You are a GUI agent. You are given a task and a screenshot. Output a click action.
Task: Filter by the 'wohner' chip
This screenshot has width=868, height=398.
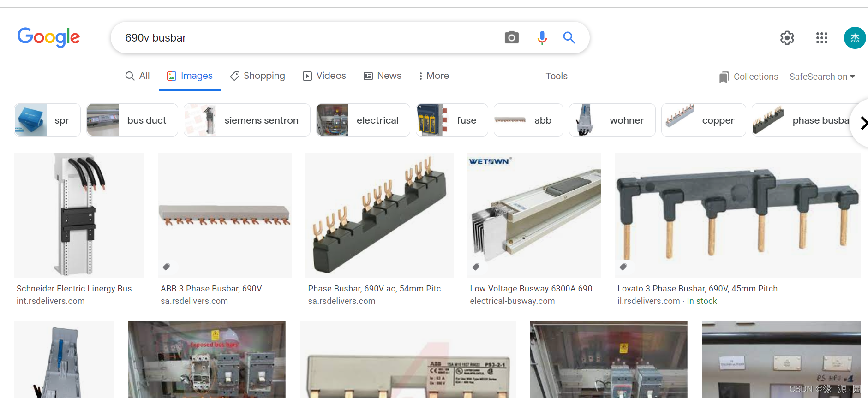pos(612,120)
